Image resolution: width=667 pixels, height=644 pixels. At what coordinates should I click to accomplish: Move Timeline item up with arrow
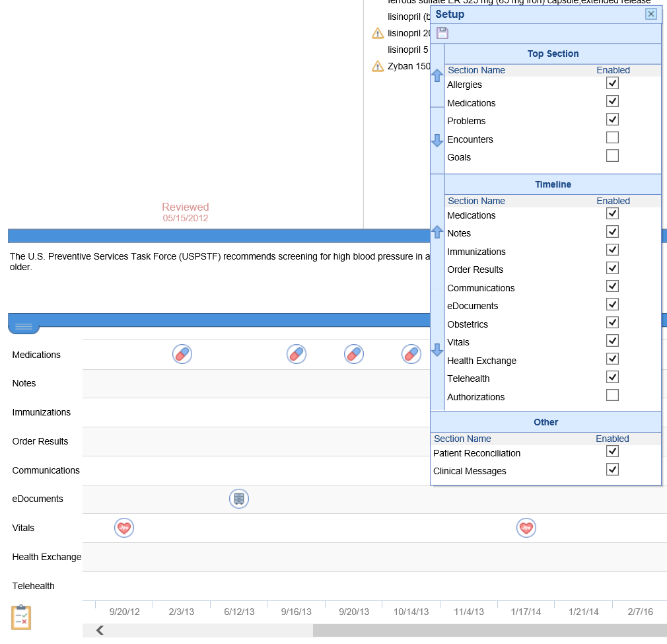pyautogui.click(x=437, y=233)
